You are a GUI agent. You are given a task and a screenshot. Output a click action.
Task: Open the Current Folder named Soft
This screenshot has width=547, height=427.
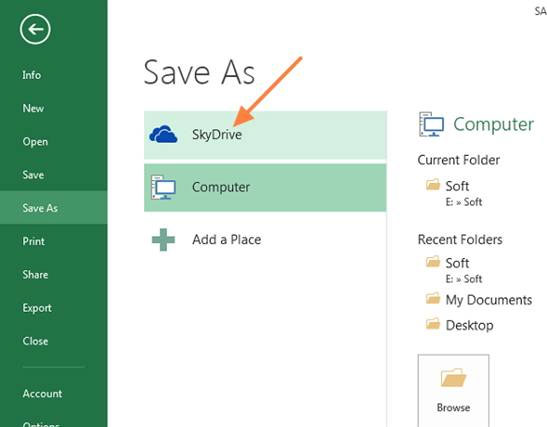[457, 186]
